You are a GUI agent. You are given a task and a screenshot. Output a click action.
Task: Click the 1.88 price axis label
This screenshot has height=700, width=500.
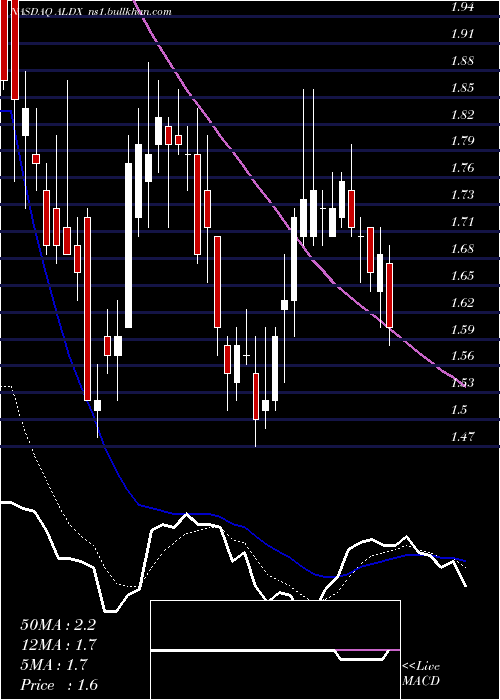point(463,61)
